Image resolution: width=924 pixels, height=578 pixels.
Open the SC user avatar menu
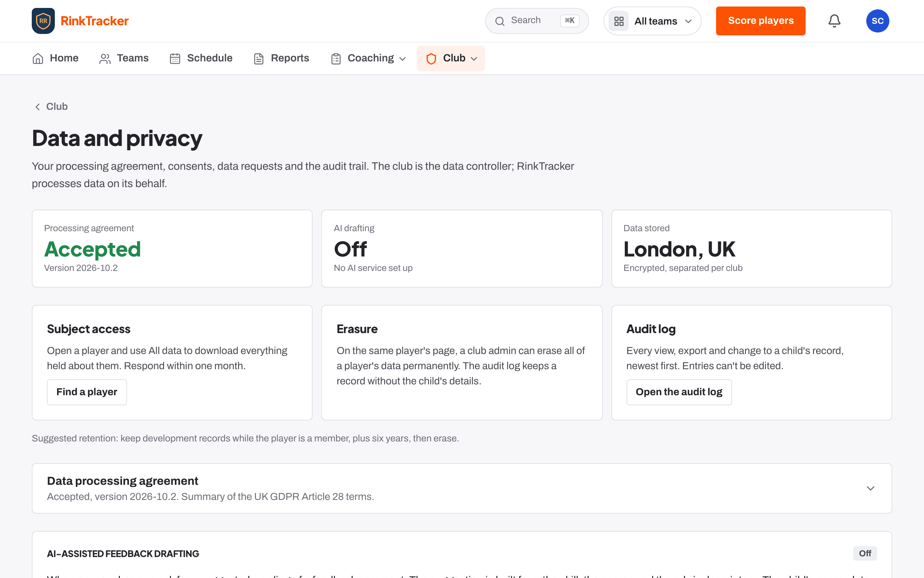pos(877,21)
